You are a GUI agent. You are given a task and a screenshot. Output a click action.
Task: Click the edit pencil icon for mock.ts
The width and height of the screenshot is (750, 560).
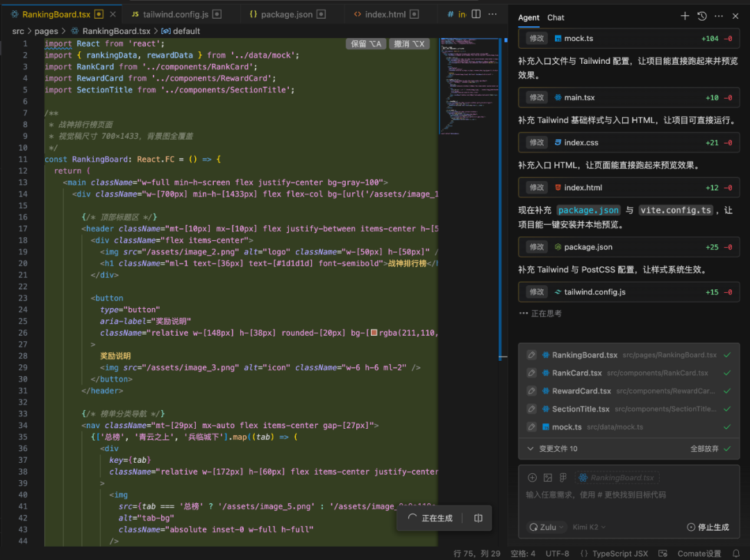(531, 427)
